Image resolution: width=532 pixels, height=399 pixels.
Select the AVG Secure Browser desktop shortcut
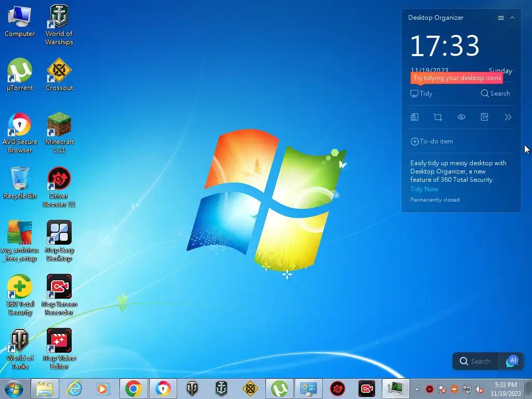coord(20,133)
